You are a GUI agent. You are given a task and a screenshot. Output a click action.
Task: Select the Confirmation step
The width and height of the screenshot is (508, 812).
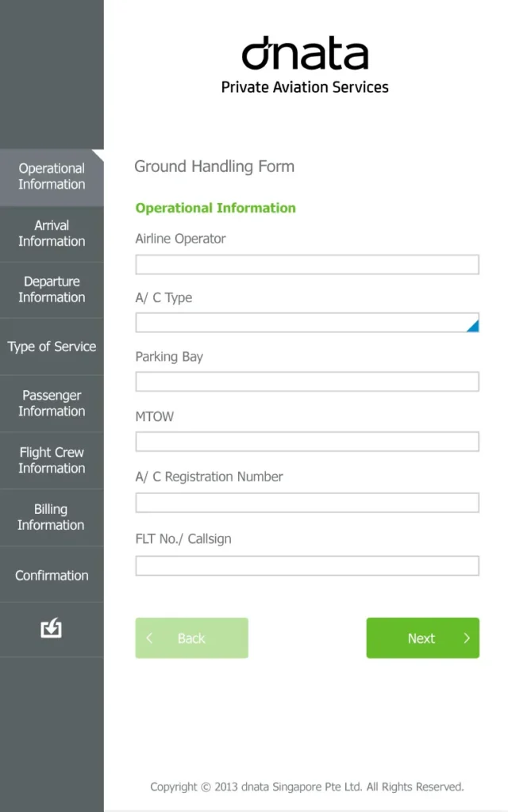click(52, 576)
